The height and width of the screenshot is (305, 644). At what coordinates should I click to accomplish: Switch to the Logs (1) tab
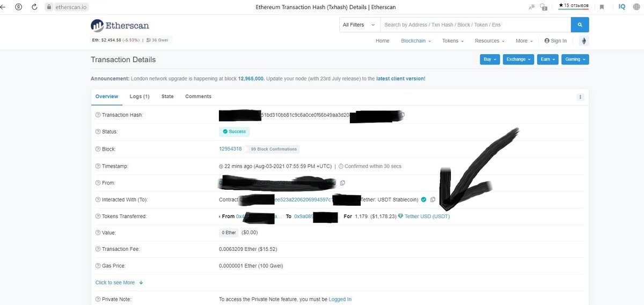(x=140, y=96)
